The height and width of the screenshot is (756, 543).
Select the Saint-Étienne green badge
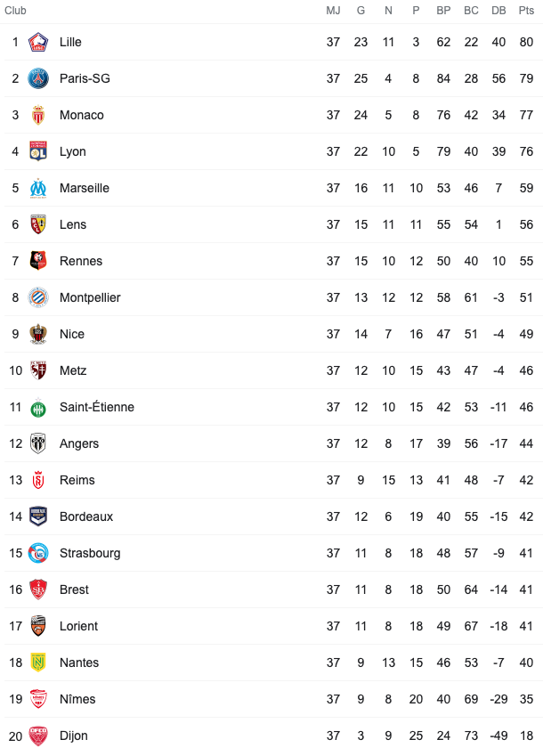coord(38,408)
